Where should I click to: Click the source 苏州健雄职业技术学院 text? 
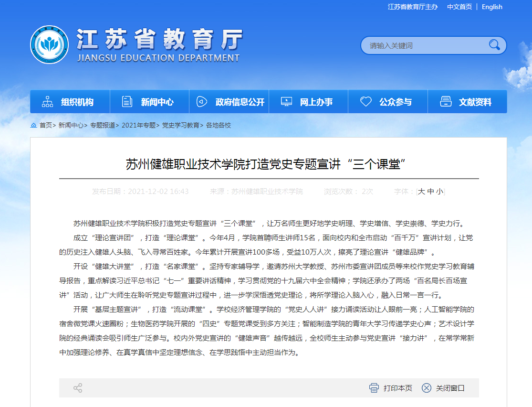(267, 192)
